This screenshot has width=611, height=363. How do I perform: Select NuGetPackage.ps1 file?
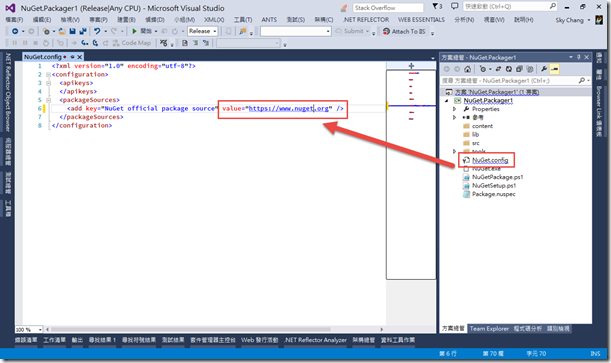pos(497,177)
